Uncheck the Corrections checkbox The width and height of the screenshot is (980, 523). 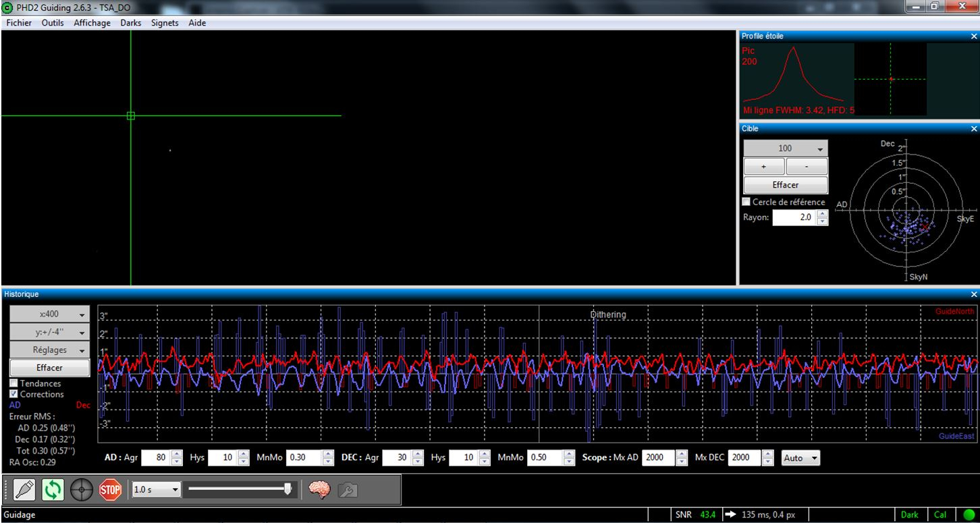pyautogui.click(x=14, y=394)
